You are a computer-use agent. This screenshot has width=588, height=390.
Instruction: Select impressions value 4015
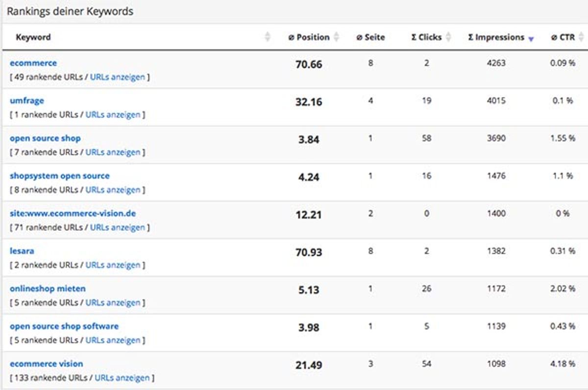[x=496, y=101]
